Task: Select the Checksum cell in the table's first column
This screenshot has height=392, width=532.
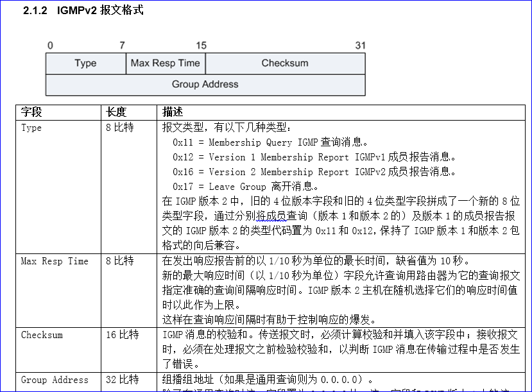Action: point(42,335)
